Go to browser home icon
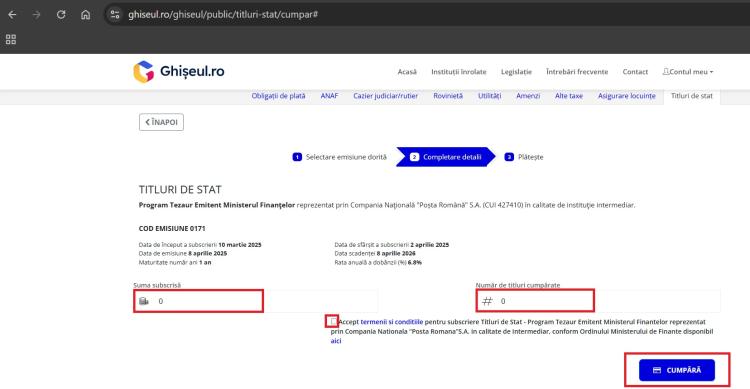Screen dimensions: 750x389 pyautogui.click(x=85, y=14)
